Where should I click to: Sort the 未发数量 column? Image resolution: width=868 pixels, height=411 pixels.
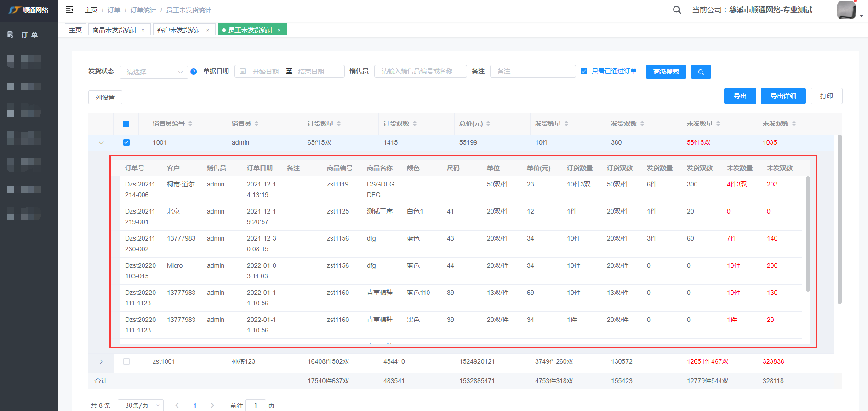(x=718, y=124)
